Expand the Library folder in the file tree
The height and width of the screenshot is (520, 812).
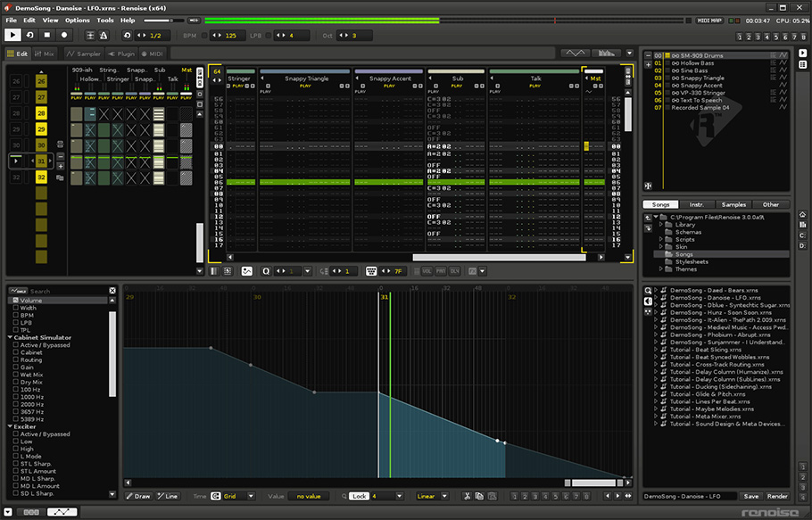(661, 225)
